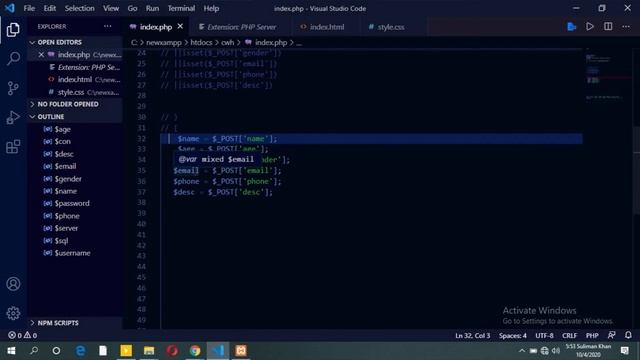The width and height of the screenshot is (640, 360).
Task: Open the Search view in activity bar
Action: pos(13,58)
